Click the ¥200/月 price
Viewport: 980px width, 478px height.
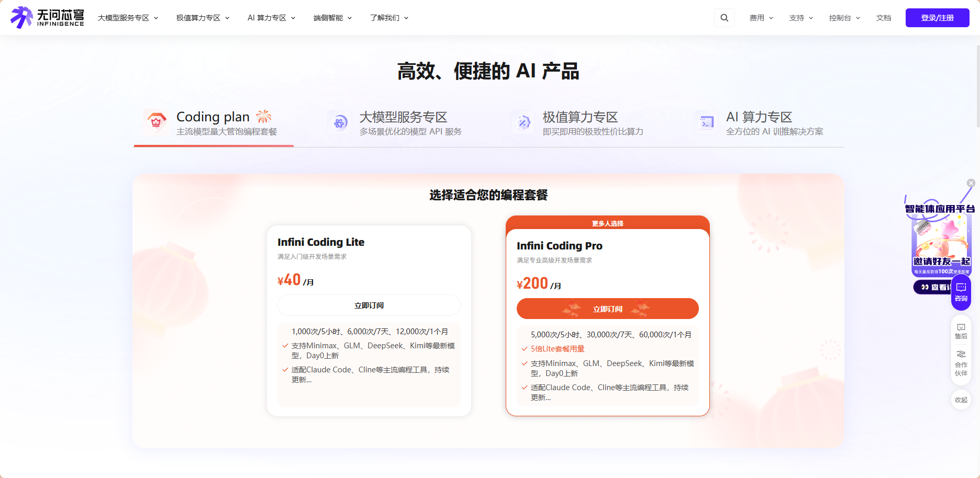pos(539,284)
